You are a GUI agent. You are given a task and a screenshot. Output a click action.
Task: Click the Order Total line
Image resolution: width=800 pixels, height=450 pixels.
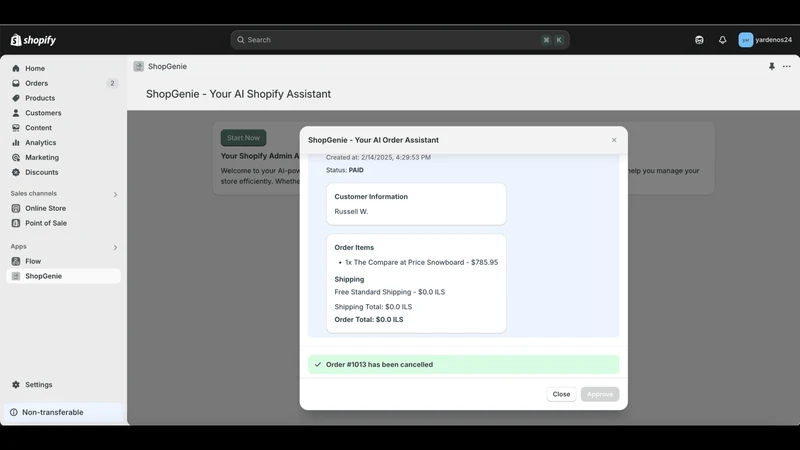(369, 319)
